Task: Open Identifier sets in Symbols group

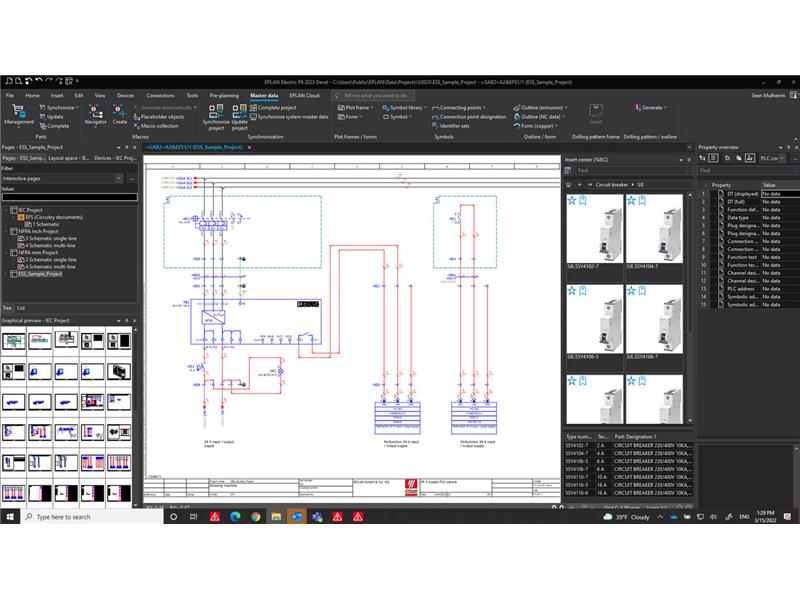Action: click(451, 126)
